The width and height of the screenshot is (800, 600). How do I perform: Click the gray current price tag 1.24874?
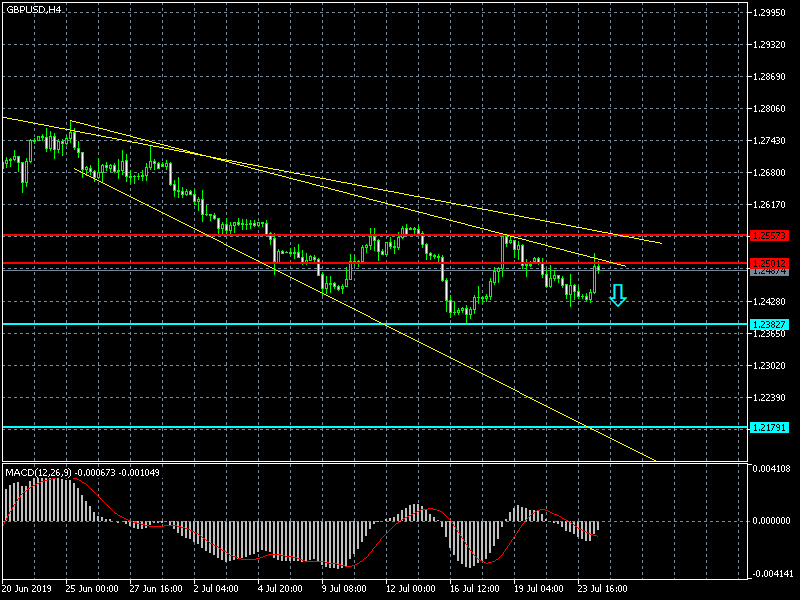point(769,271)
